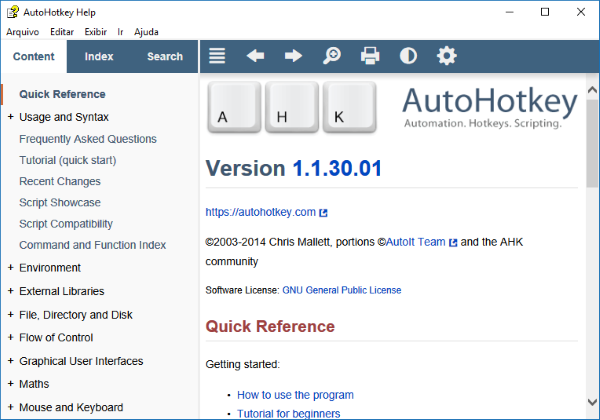Open the https://autohotkey.com link
The width and height of the screenshot is (600, 420).
pos(261,212)
